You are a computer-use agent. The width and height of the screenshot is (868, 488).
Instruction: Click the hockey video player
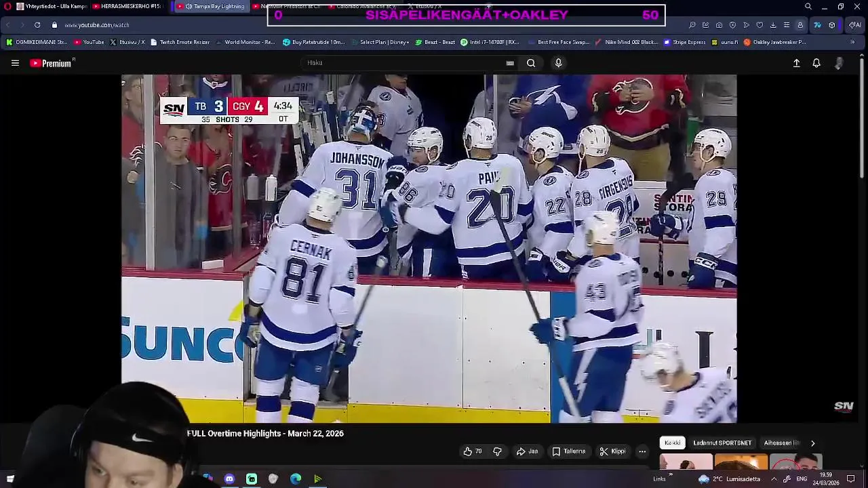point(429,249)
